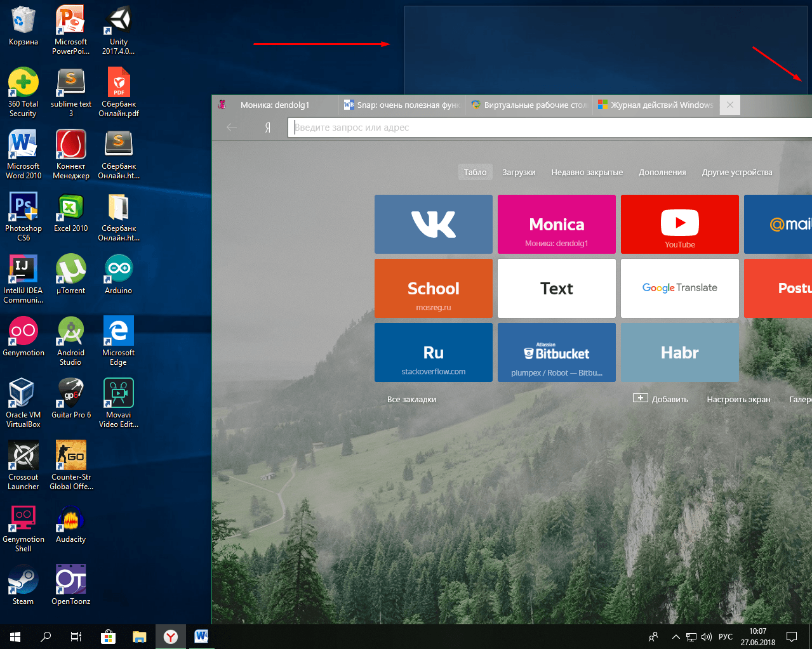Select the Oracle VM VirtualBox shortcut
Viewport: 812px width, 649px height.
(23, 403)
